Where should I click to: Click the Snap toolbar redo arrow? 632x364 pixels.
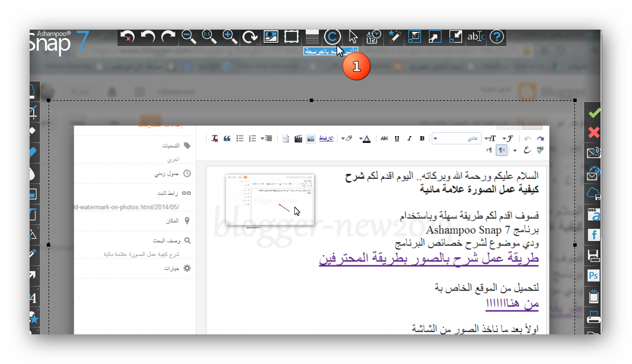(x=168, y=37)
